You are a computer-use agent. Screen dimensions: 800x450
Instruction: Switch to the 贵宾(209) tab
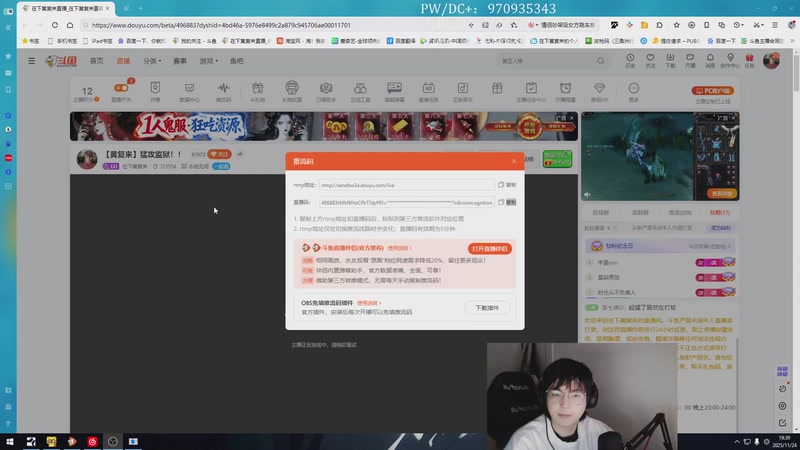(680, 212)
